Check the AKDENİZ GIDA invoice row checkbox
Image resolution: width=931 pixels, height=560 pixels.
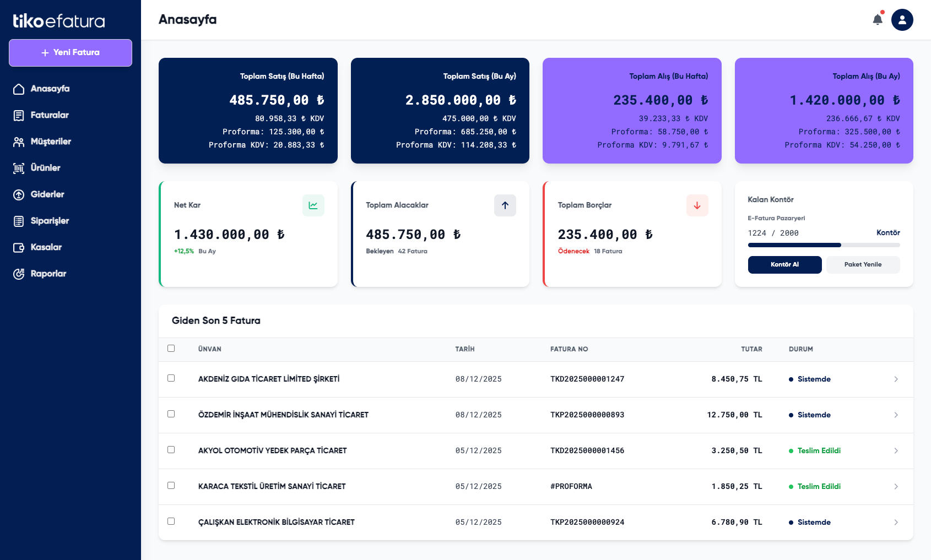[171, 378]
